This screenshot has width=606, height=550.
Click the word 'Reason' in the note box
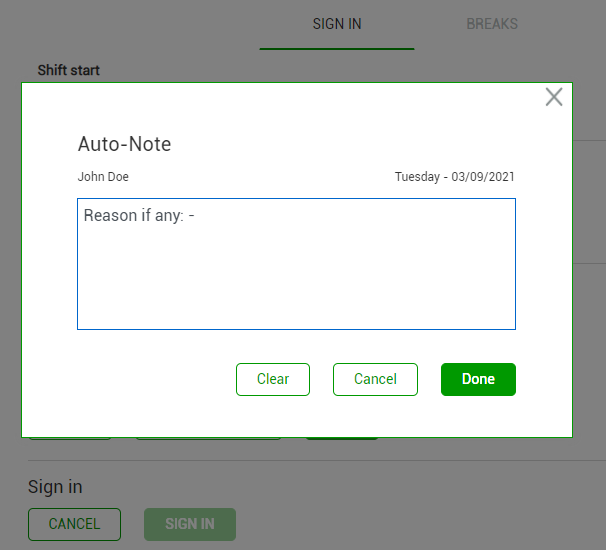click(x=110, y=215)
